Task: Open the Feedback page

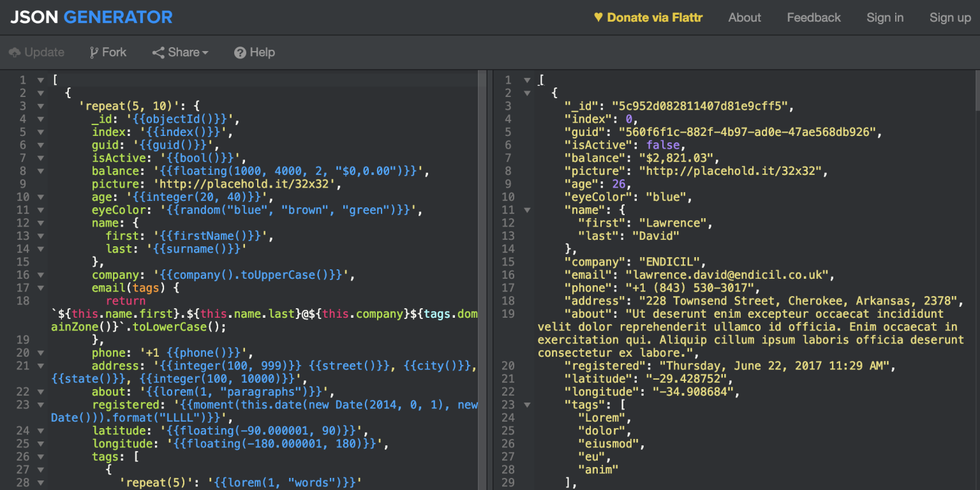Action: [813, 17]
